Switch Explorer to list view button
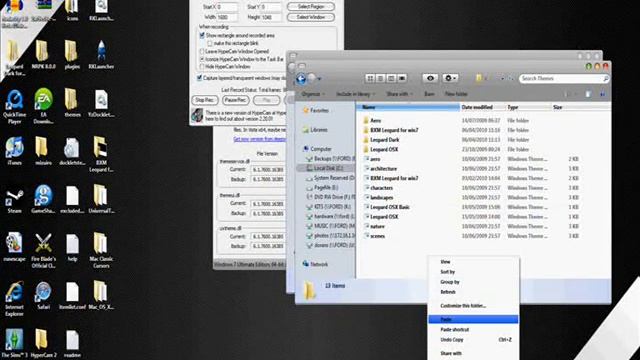Screen dimensions: 640x360 tap(380, 78)
